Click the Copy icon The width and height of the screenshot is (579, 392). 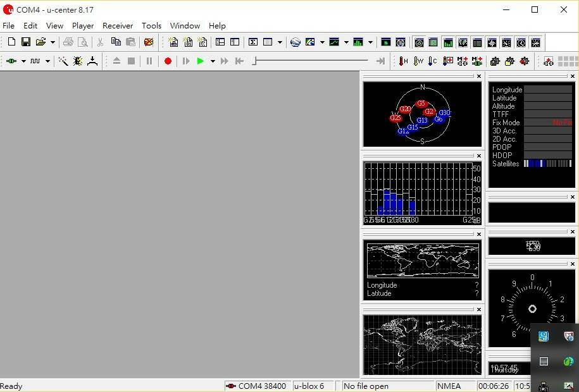coord(116,42)
